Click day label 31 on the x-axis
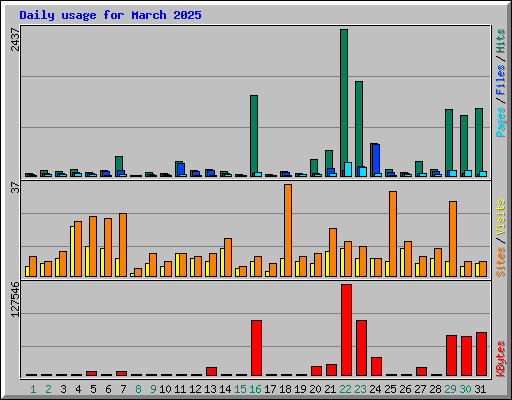The image size is (512, 400). click(x=480, y=389)
